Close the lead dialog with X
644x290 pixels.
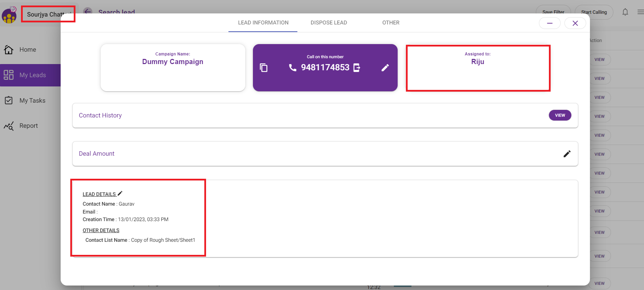pyautogui.click(x=575, y=23)
